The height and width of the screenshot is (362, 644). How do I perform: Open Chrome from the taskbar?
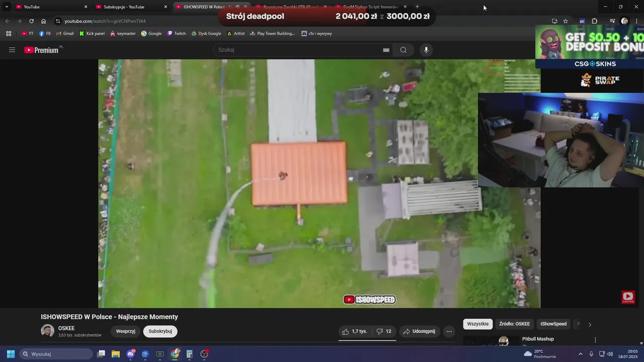tap(175, 354)
